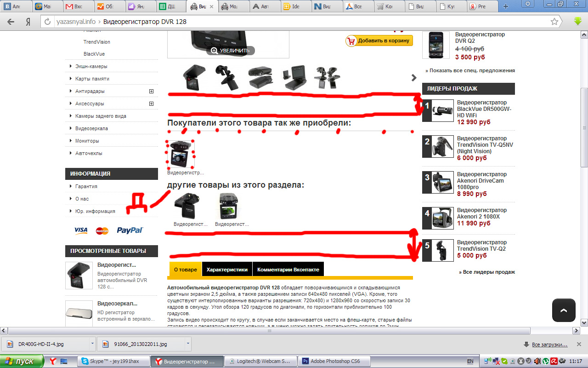Open Видеорегистратор TrendVision TV-Q5NV (Night Vision) link
Image resolution: width=588 pixels, height=368 pixels.
(485, 144)
